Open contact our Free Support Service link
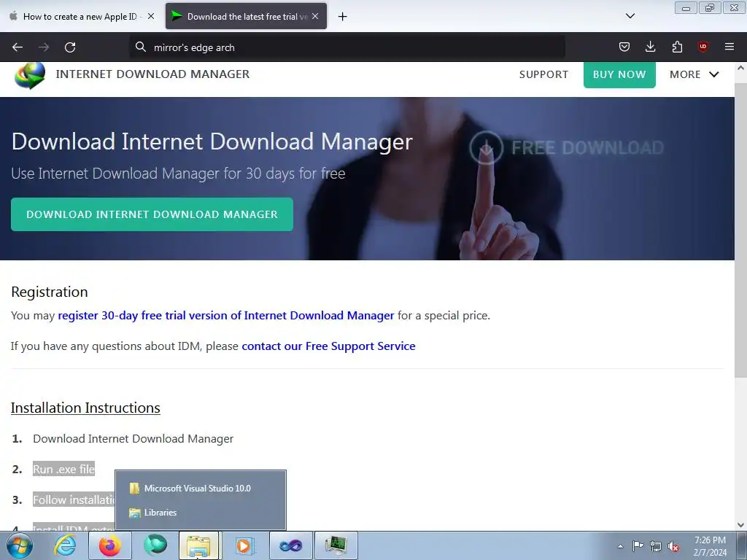This screenshot has width=747, height=560. pyautogui.click(x=329, y=346)
